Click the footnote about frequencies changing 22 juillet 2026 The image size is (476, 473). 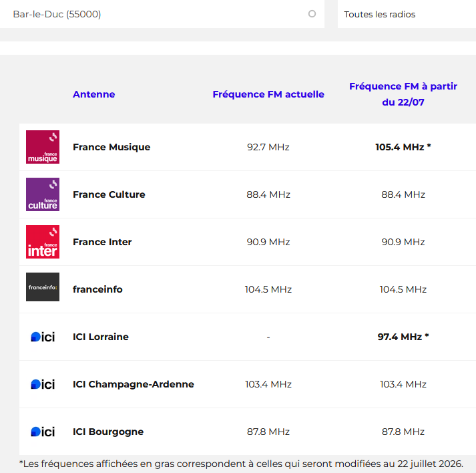(x=242, y=464)
